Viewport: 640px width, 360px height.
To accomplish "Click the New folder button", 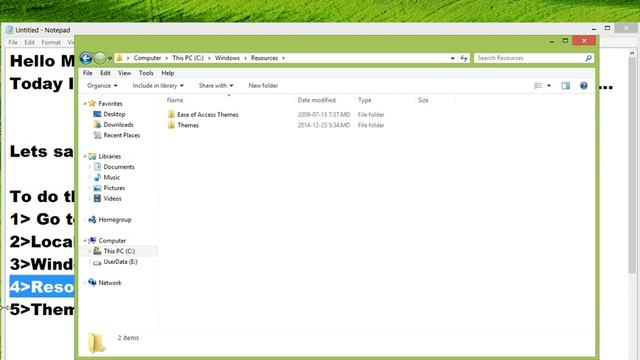I will coord(263,86).
